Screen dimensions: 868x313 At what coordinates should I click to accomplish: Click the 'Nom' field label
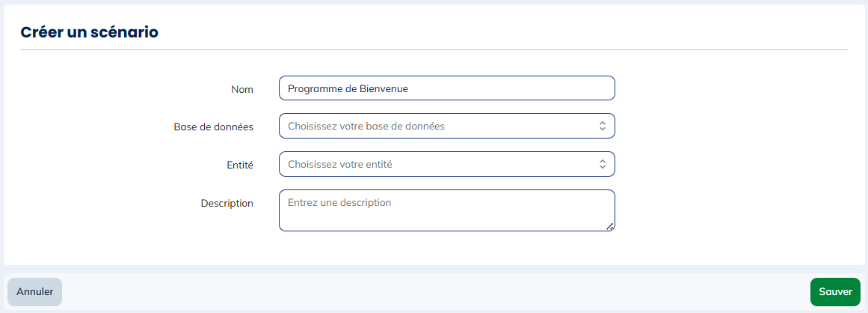pos(242,89)
